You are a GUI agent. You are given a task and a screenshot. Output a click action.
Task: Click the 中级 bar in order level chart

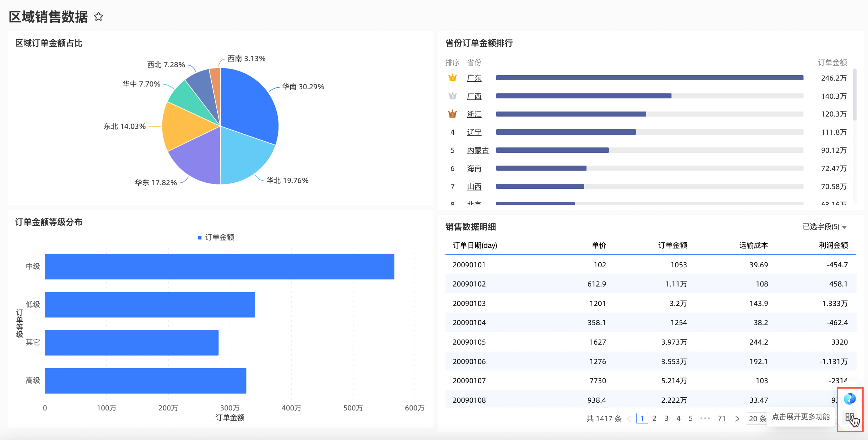click(x=219, y=266)
